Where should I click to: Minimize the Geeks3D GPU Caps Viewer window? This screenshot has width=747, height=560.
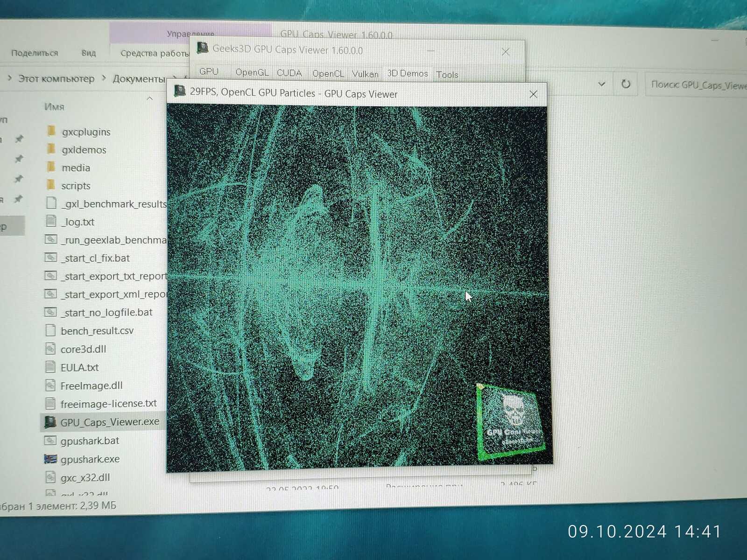coord(430,51)
